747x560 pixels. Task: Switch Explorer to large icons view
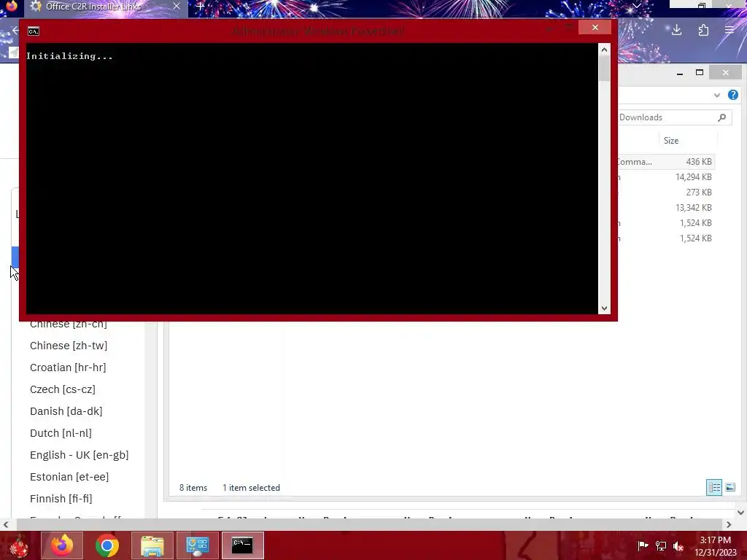click(729, 487)
